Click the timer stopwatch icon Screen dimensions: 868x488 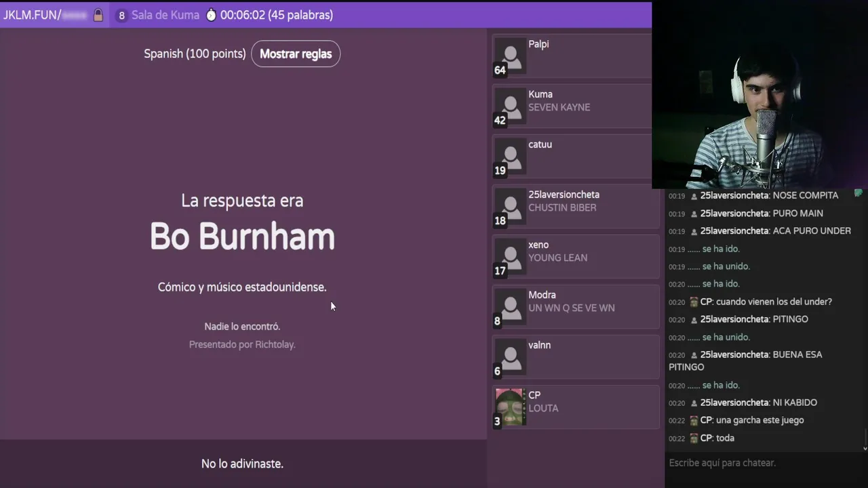pyautogui.click(x=211, y=15)
